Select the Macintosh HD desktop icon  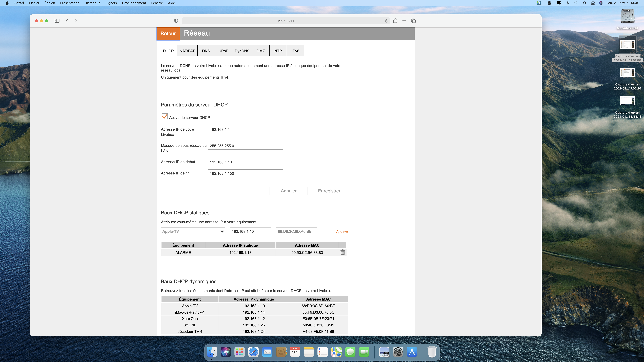pyautogui.click(x=627, y=19)
